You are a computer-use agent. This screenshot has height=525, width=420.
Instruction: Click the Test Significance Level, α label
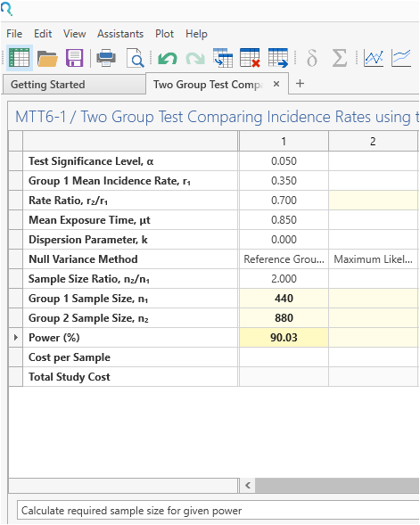click(91, 161)
